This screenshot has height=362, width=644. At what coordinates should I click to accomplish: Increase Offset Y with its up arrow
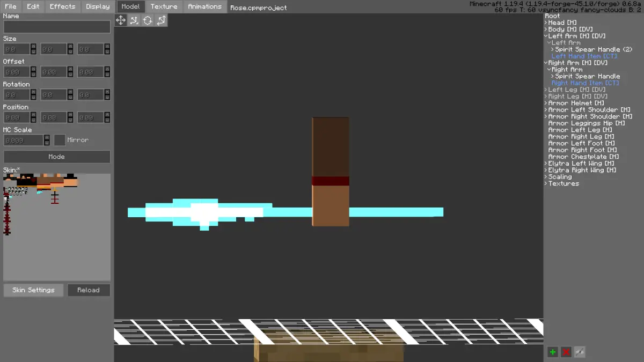click(70, 69)
